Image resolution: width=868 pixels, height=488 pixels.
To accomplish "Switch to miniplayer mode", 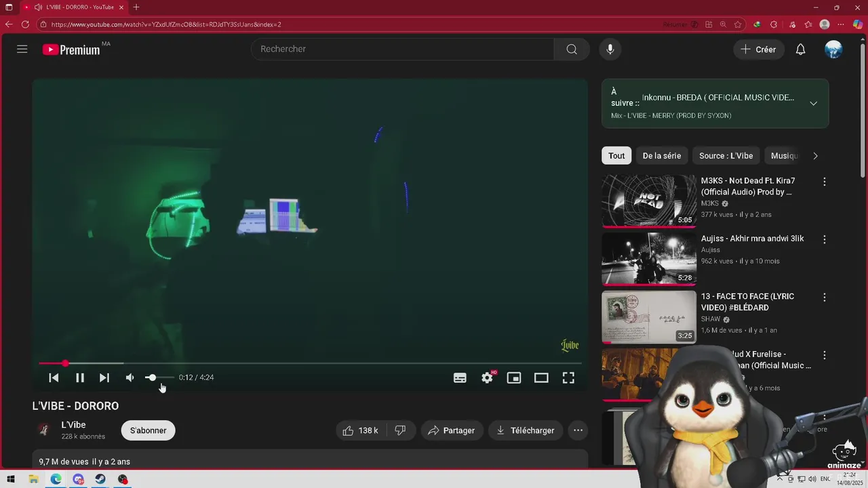I will 514,378.
